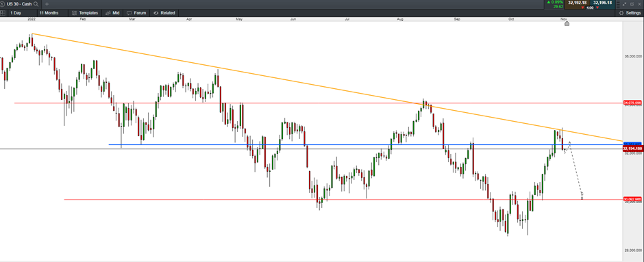Toggle the Mid price type button
The image size is (644, 262).
pyautogui.click(x=112, y=13)
